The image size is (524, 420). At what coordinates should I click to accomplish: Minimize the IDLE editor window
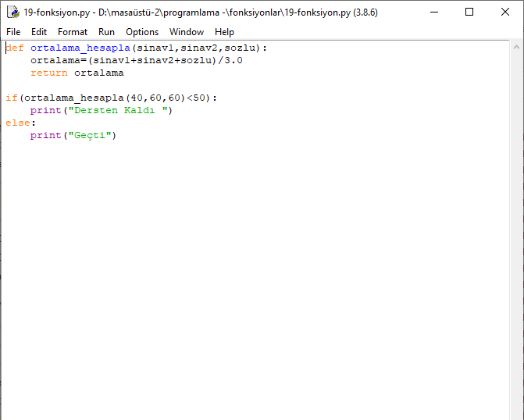(433, 12)
